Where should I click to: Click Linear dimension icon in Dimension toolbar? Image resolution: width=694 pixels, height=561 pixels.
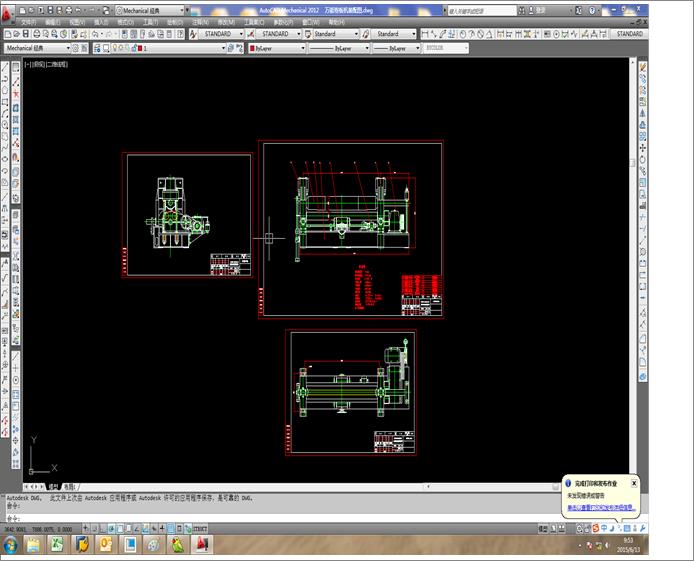425,34
